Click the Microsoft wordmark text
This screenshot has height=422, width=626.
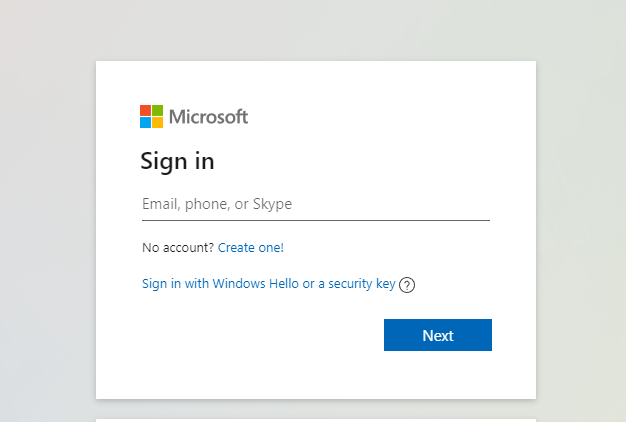208,117
